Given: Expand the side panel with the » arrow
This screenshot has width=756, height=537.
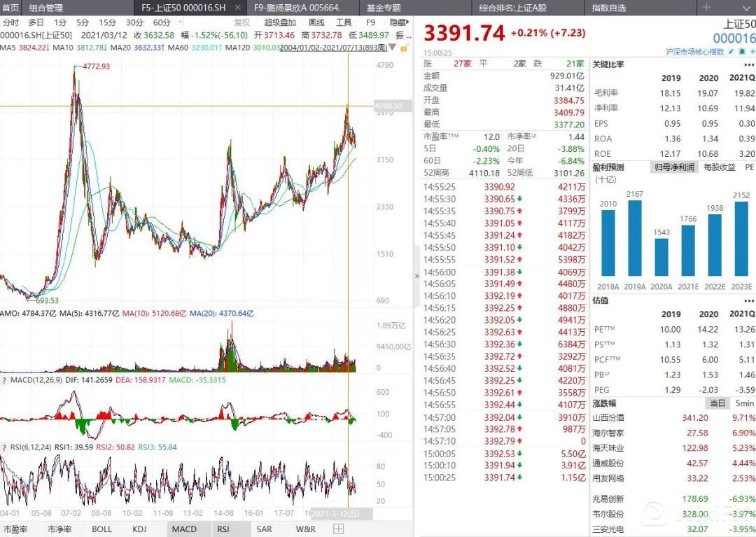Looking at the screenshot, I should (417, 276).
